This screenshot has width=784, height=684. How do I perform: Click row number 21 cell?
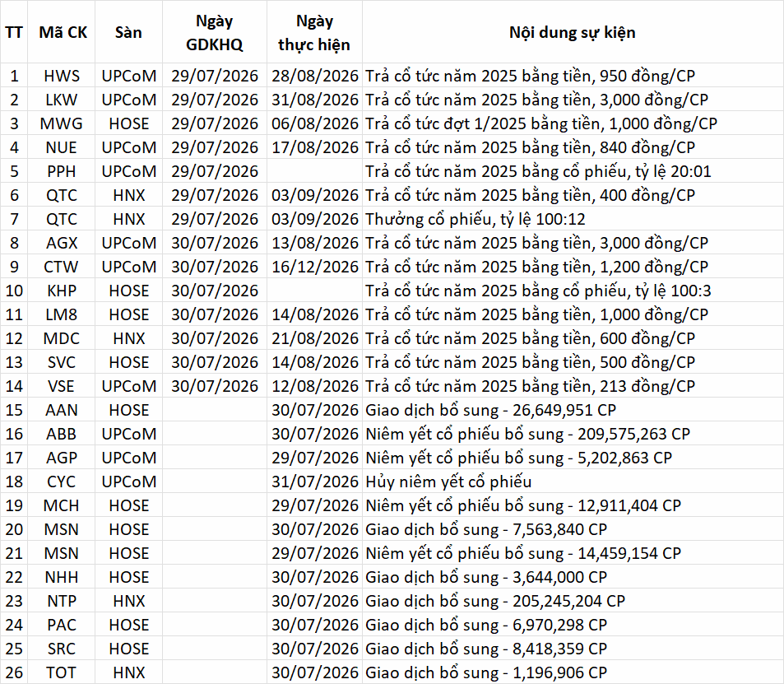coord(14,553)
